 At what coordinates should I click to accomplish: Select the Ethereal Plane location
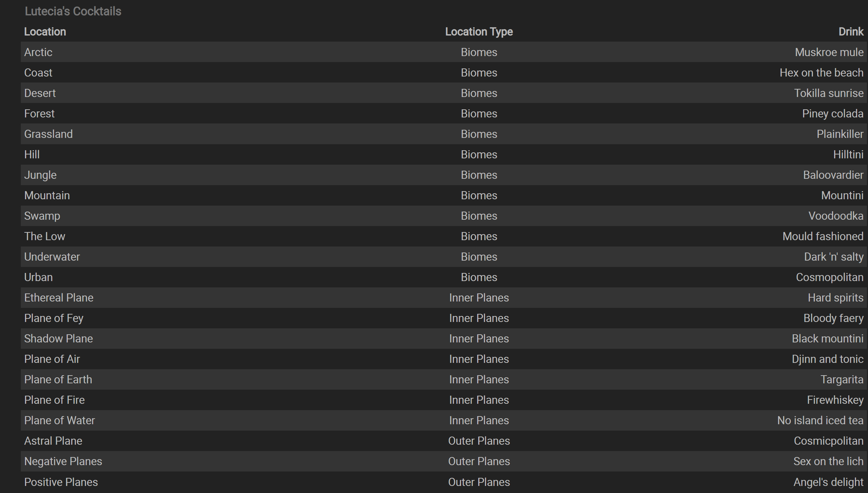pyautogui.click(x=59, y=298)
